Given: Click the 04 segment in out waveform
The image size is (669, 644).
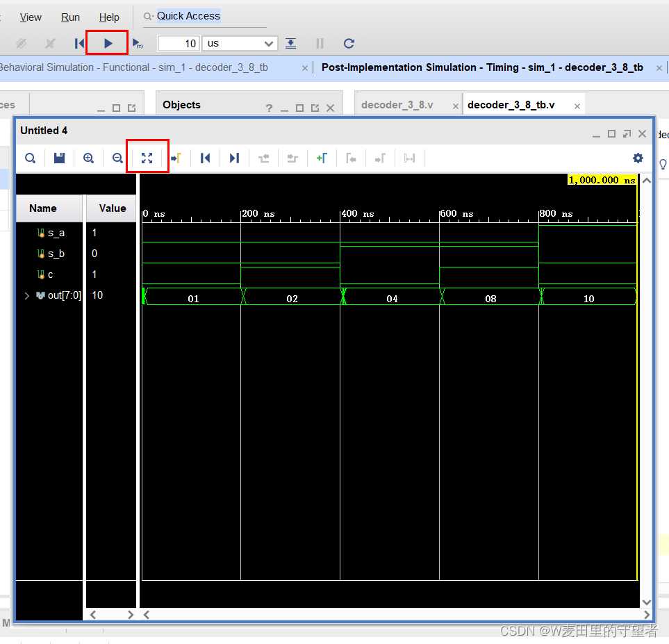Looking at the screenshot, I should [392, 298].
